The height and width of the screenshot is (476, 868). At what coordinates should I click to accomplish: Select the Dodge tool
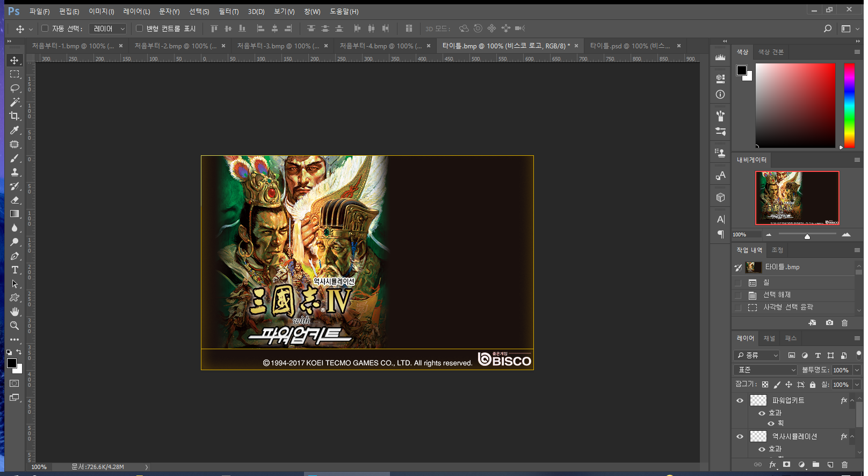coord(15,242)
